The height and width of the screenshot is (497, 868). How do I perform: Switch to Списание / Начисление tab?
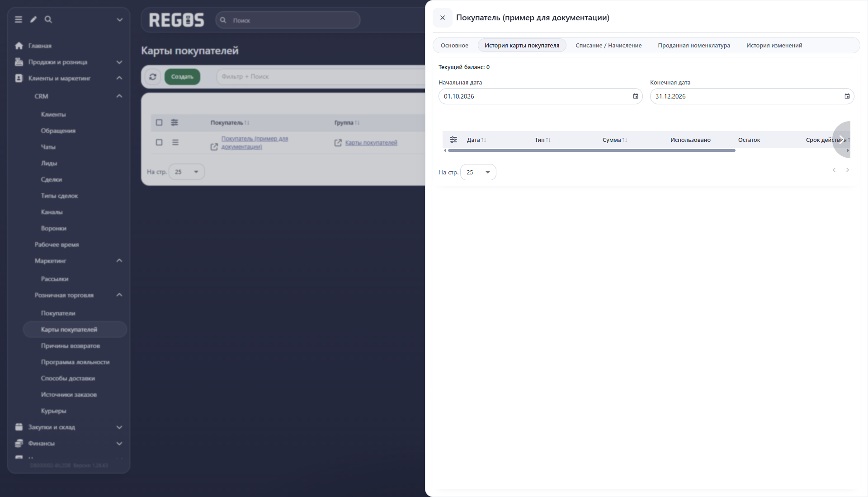(x=609, y=46)
